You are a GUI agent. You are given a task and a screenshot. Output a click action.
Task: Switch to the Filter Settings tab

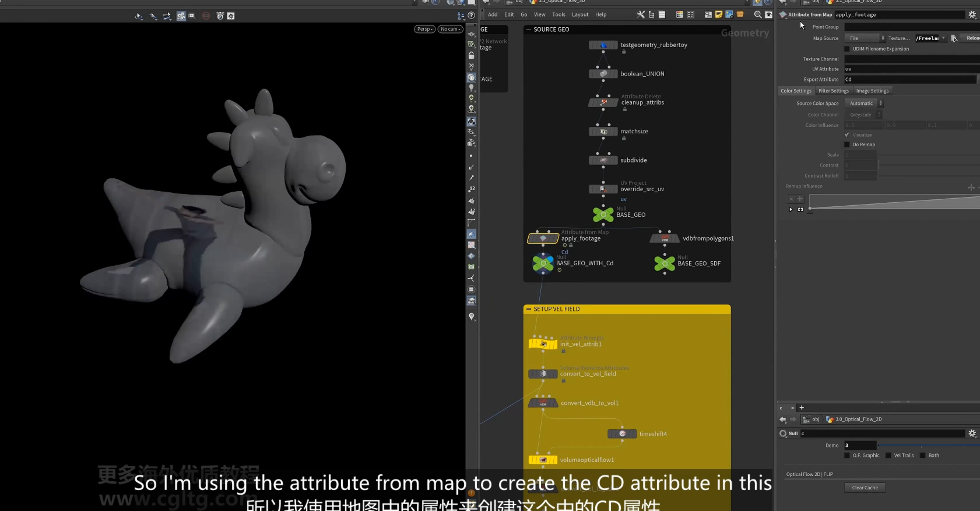[x=833, y=91]
